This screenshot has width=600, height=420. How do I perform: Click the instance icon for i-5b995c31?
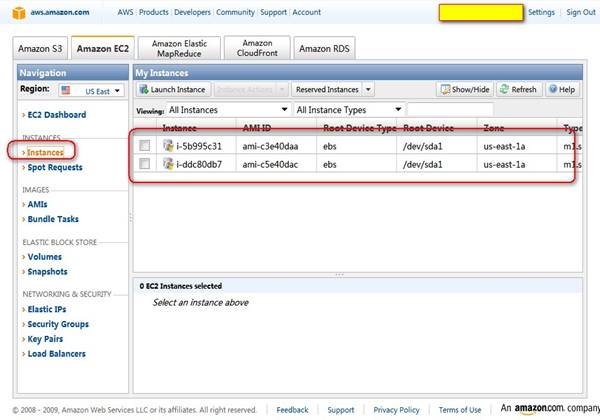pos(169,146)
